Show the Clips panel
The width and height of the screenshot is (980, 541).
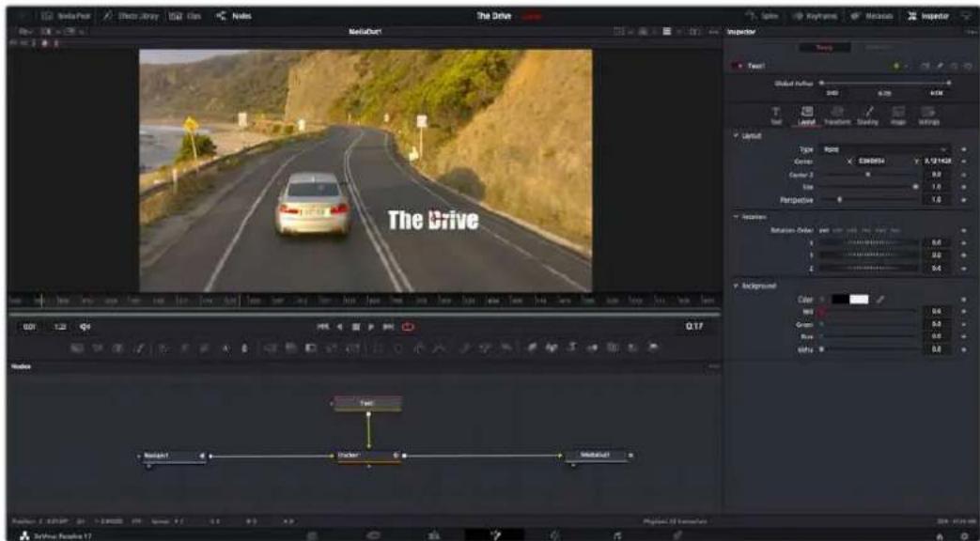click(x=186, y=16)
